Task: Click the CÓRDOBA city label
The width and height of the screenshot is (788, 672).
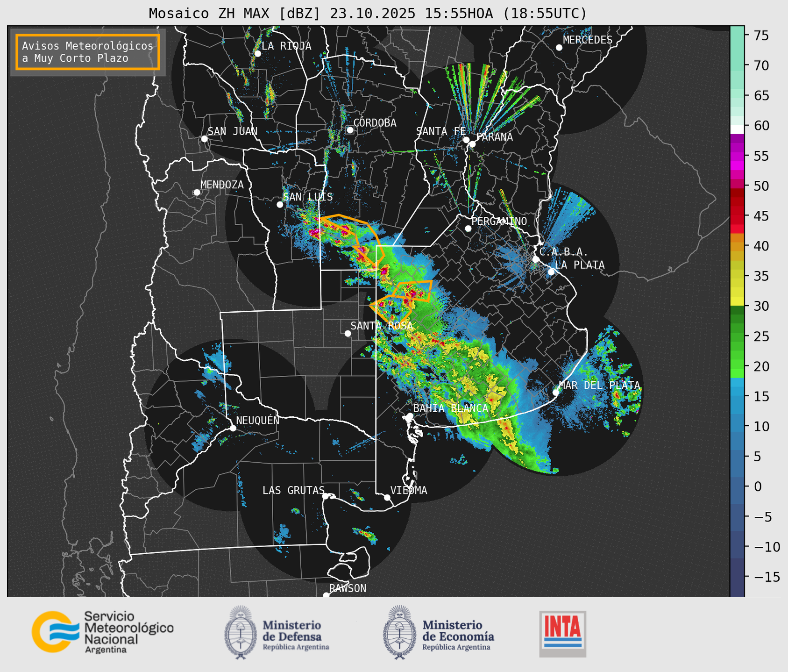Action: coord(375,123)
